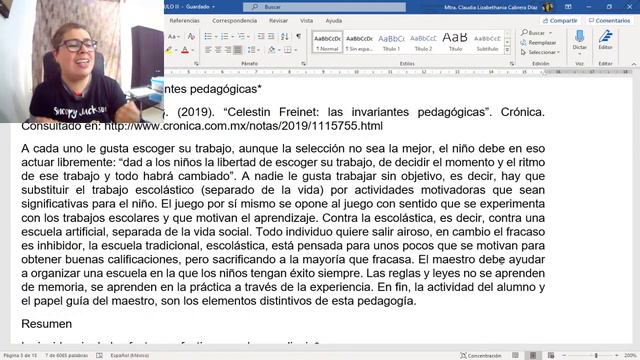Open ribbon display options icon
This screenshot has height=360, width=640.
568,7
